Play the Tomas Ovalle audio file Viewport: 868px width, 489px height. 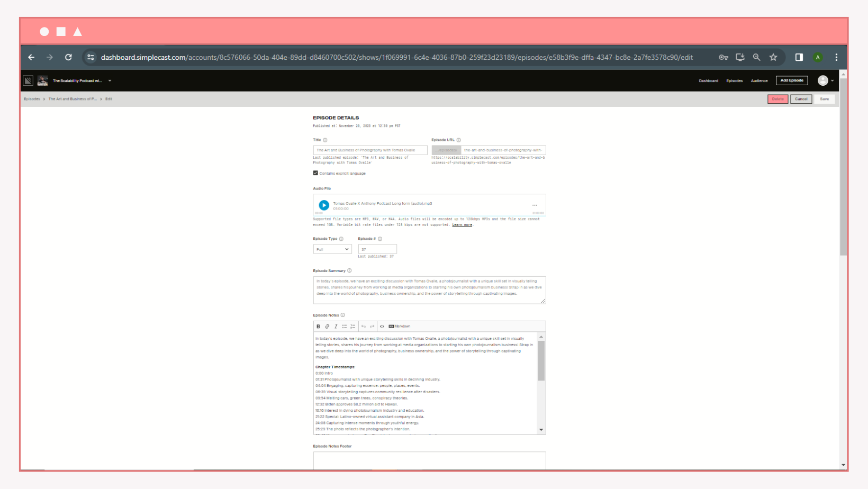click(324, 205)
